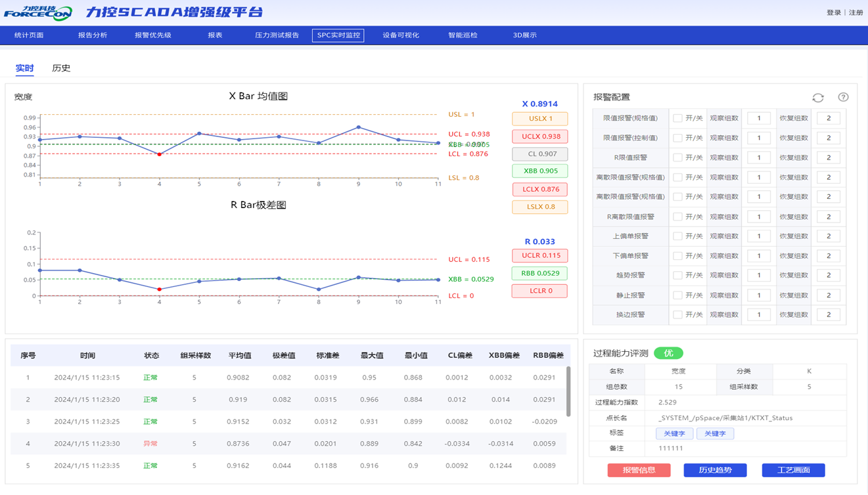Click the ForceCon logo
Viewport: 868px width, 495px height.
coord(38,12)
